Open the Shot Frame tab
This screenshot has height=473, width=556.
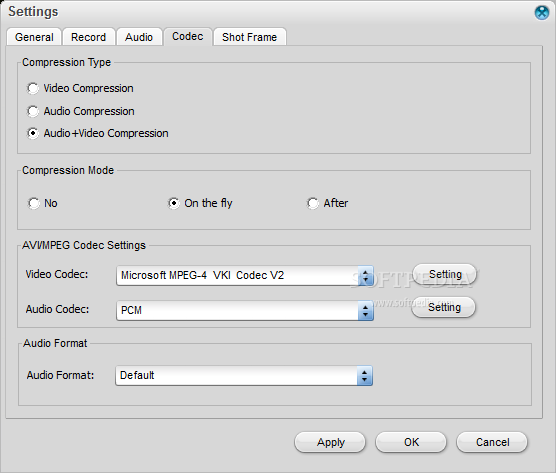(249, 37)
